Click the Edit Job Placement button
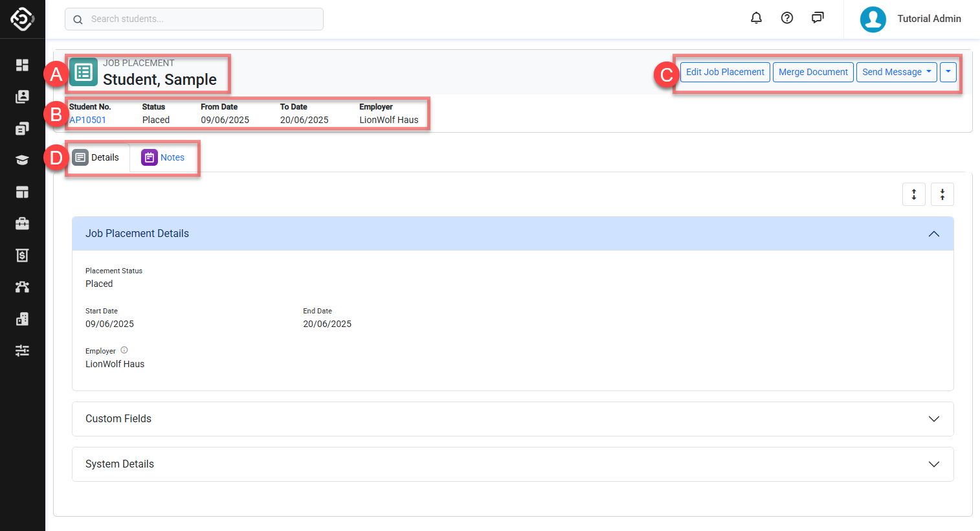This screenshot has width=980, height=531. pyautogui.click(x=724, y=72)
